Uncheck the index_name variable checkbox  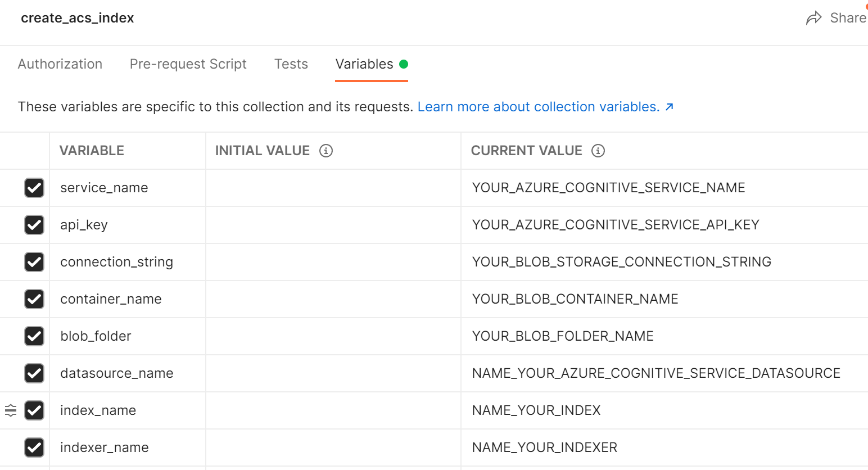point(34,410)
